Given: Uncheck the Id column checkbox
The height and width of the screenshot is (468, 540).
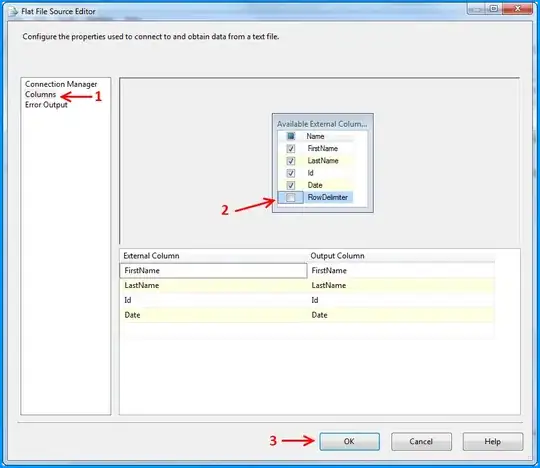Looking at the screenshot, I should coord(291,173).
